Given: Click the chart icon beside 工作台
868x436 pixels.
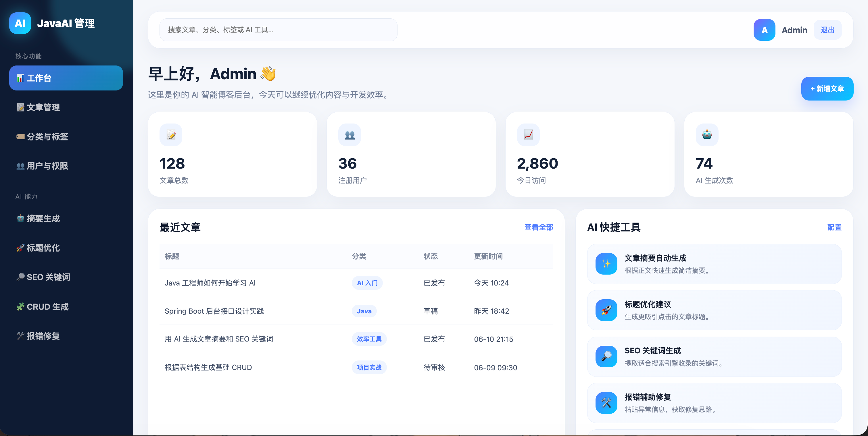Looking at the screenshot, I should pyautogui.click(x=21, y=78).
